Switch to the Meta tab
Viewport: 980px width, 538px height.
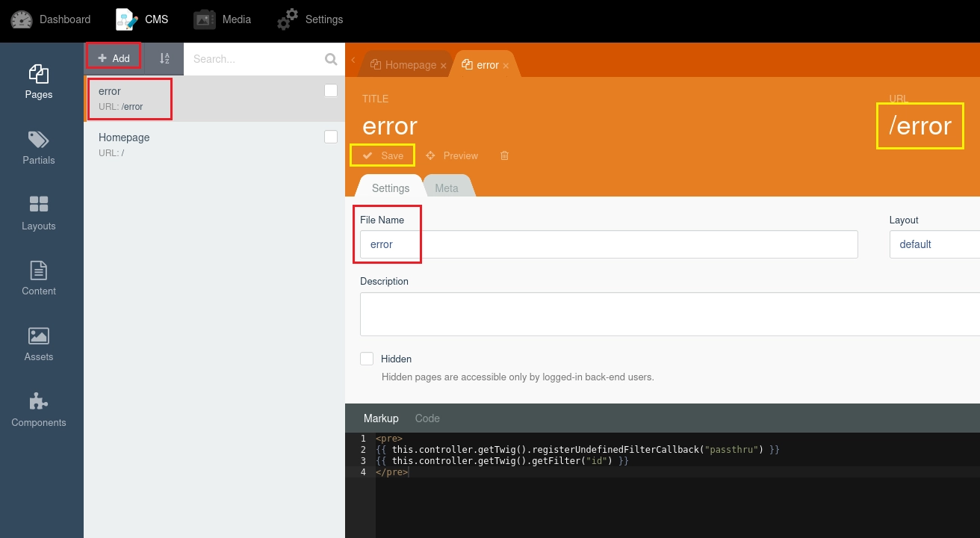[x=447, y=188]
